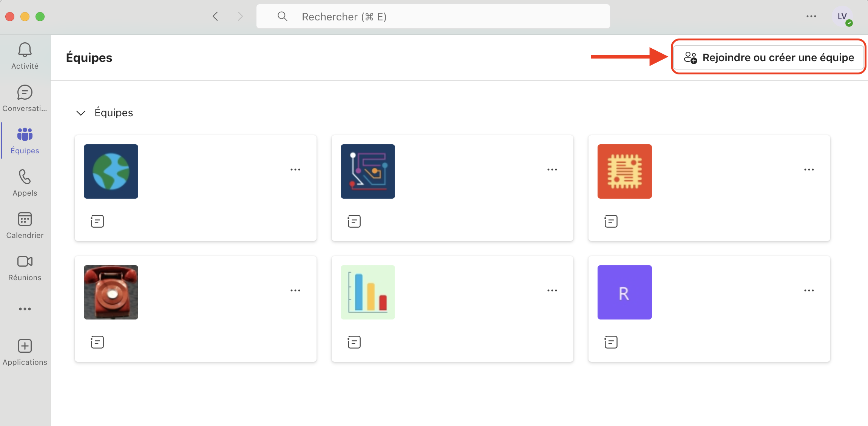
Task: Go back with the back arrow
Action: pyautogui.click(x=215, y=16)
